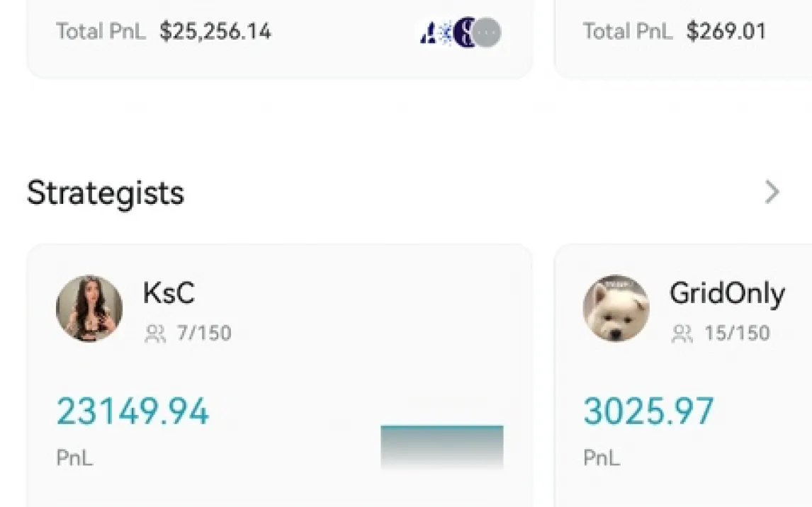Viewport: 812px width, 507px height.
Task: Click KsC's 23149.94 PnL value
Action: coord(132,411)
